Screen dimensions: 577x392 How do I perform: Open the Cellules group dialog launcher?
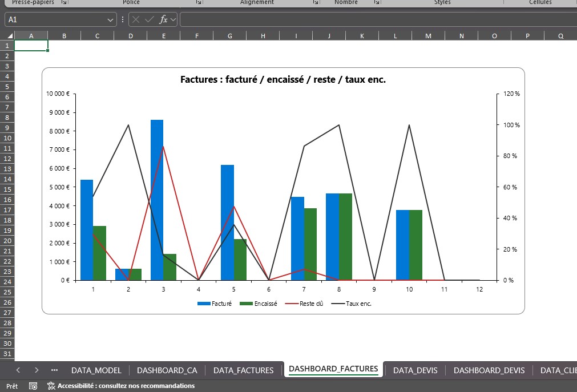click(574, 2)
